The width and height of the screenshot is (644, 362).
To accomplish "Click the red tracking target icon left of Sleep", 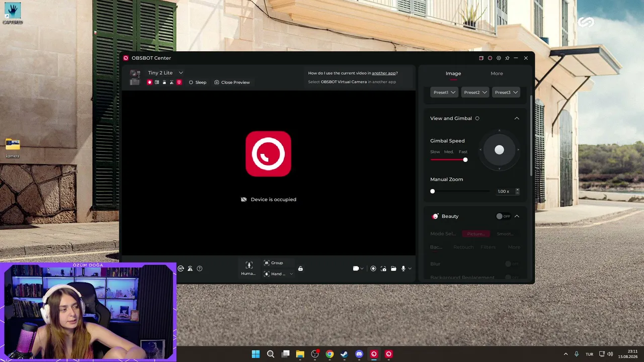I will [179, 82].
